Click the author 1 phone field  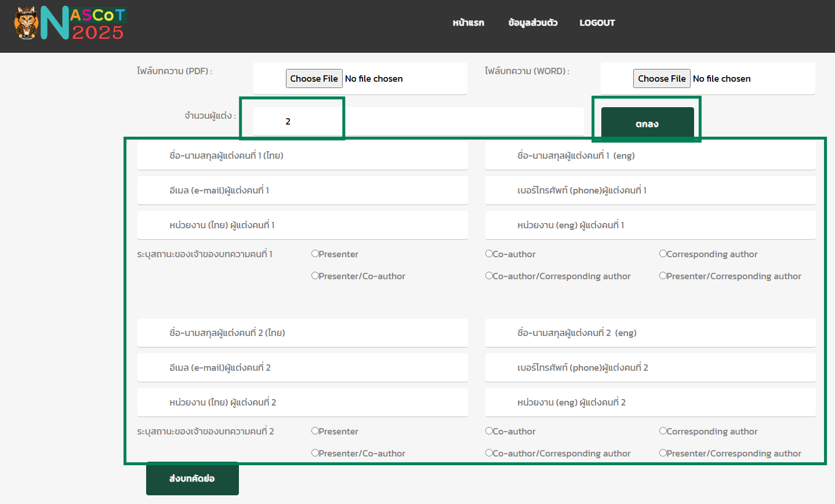[650, 190]
